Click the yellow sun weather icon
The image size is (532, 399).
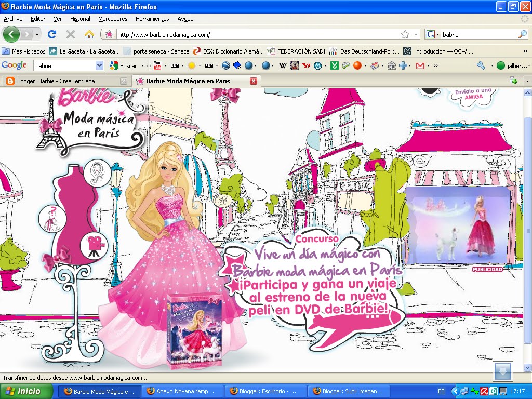tap(192, 65)
